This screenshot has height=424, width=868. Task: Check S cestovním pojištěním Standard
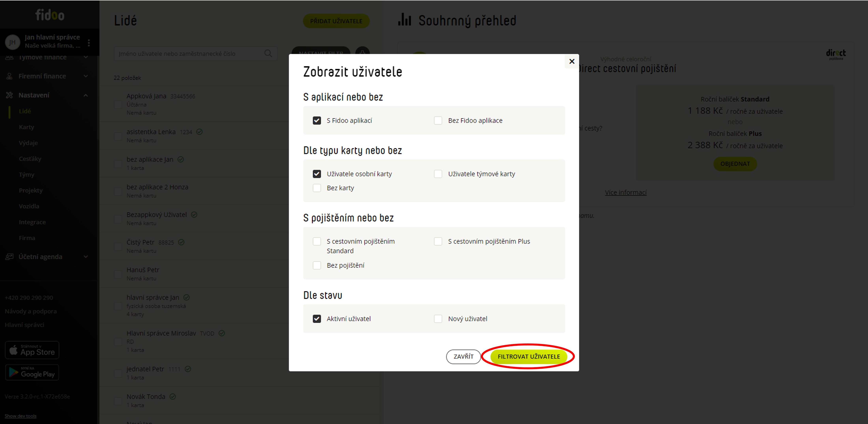(317, 241)
